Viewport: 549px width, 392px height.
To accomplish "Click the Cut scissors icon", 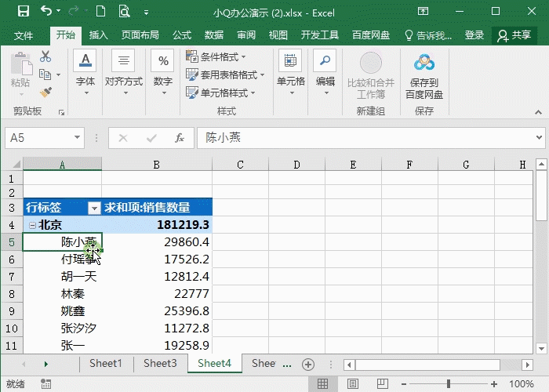I will [x=45, y=57].
